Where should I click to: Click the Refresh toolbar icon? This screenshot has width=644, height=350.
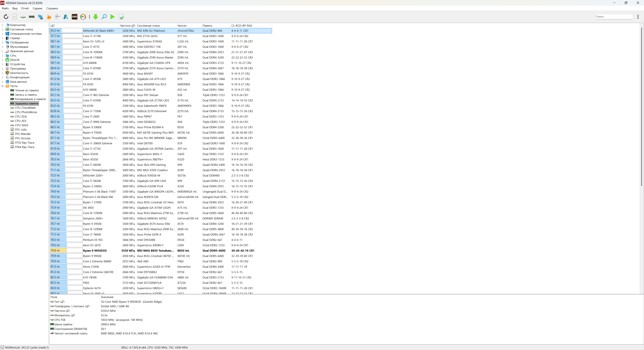(6, 17)
